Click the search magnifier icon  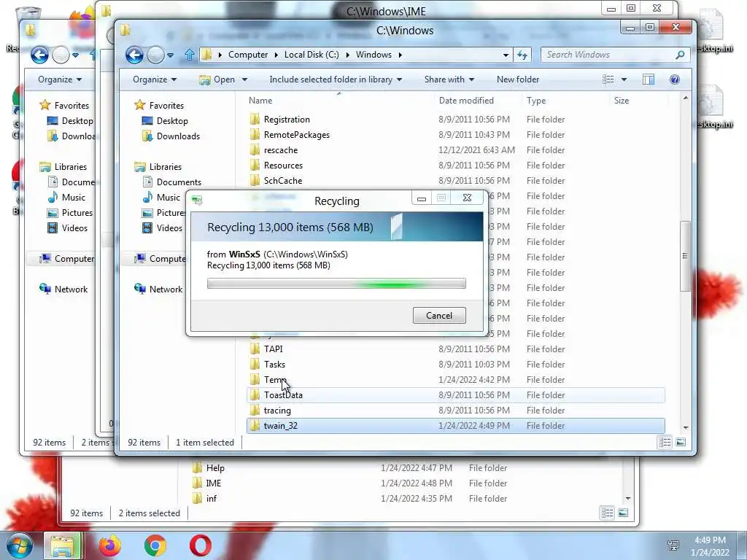pos(681,55)
